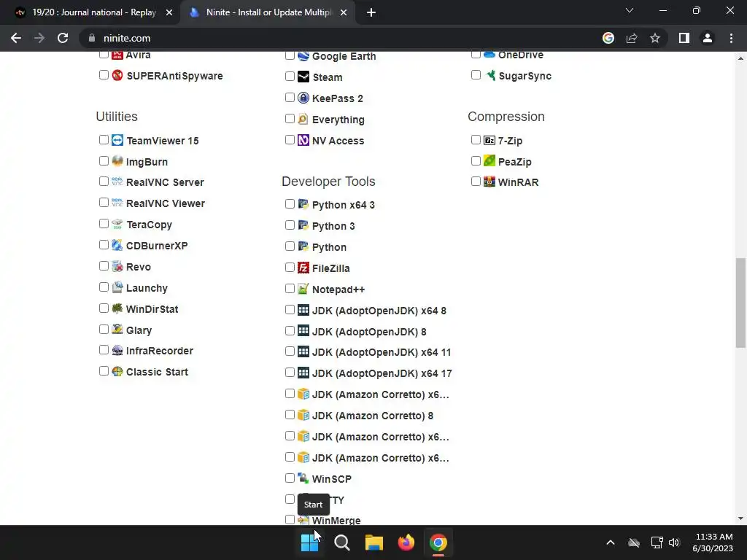Click the KeePass 2 lock icon
Viewport: 747px width, 560px height.
(303, 98)
